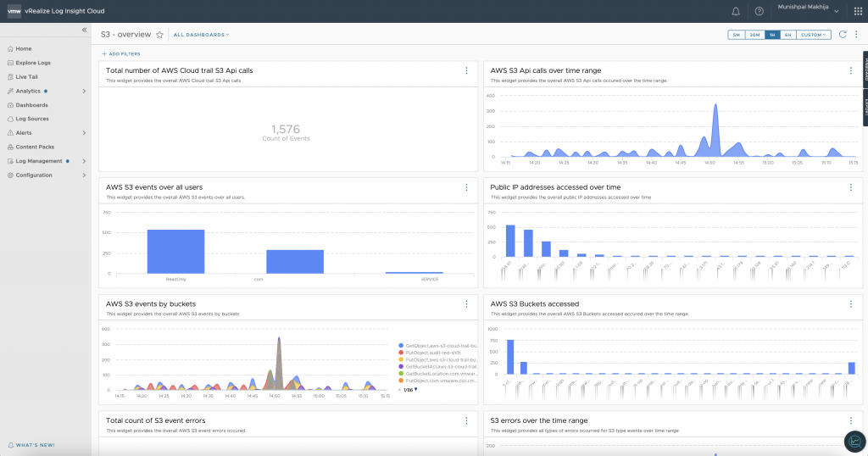868x456 pixels.
Task: Click the purple GetBucketAcl legend entry text
Action: [x=441, y=367]
